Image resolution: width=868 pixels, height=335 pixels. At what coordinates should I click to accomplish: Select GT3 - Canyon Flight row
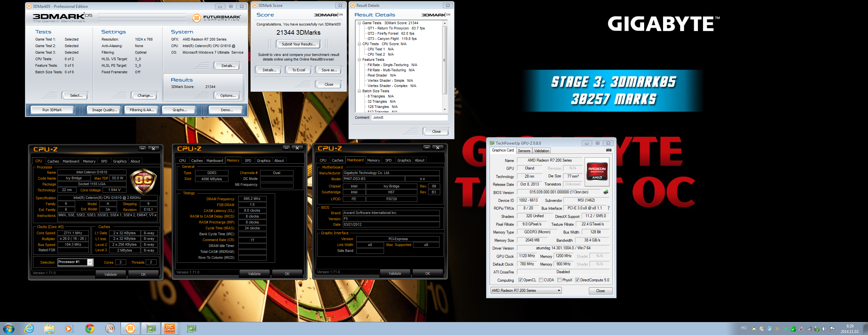(392, 39)
